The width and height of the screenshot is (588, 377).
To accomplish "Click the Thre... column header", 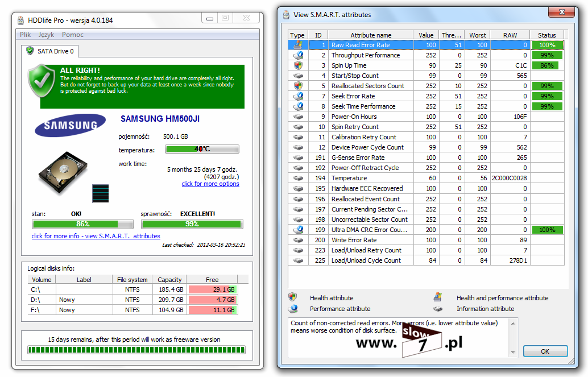I will 452,35.
